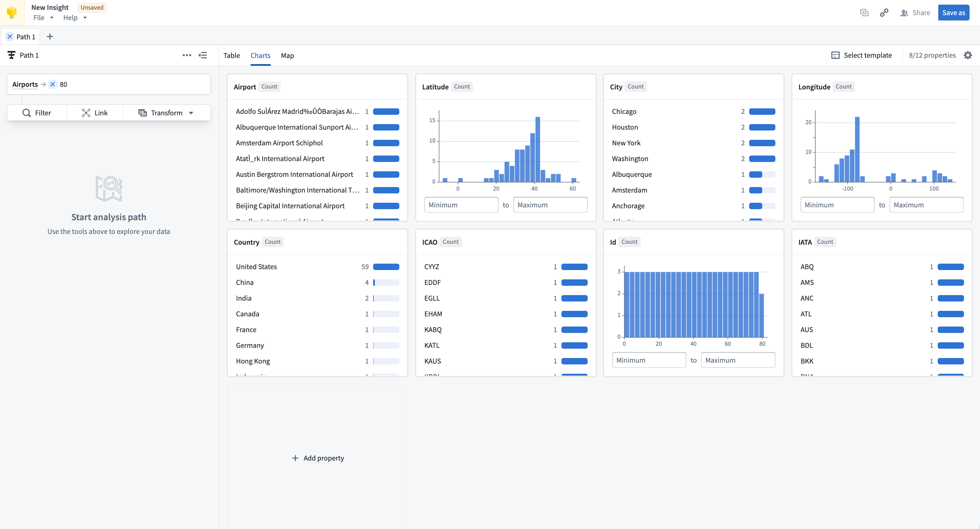980x529 pixels.
Task: Collapse the path sidebar using the collapse icon
Action: pyautogui.click(x=203, y=55)
